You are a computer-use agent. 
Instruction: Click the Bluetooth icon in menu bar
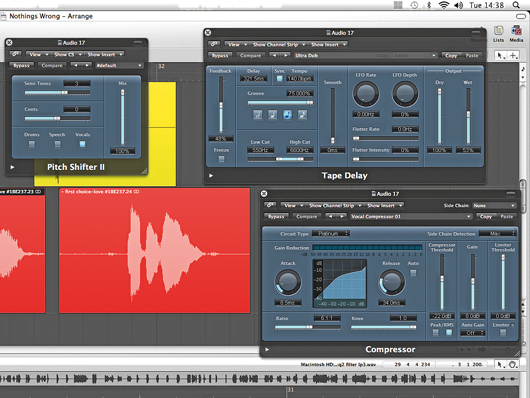point(429,5)
